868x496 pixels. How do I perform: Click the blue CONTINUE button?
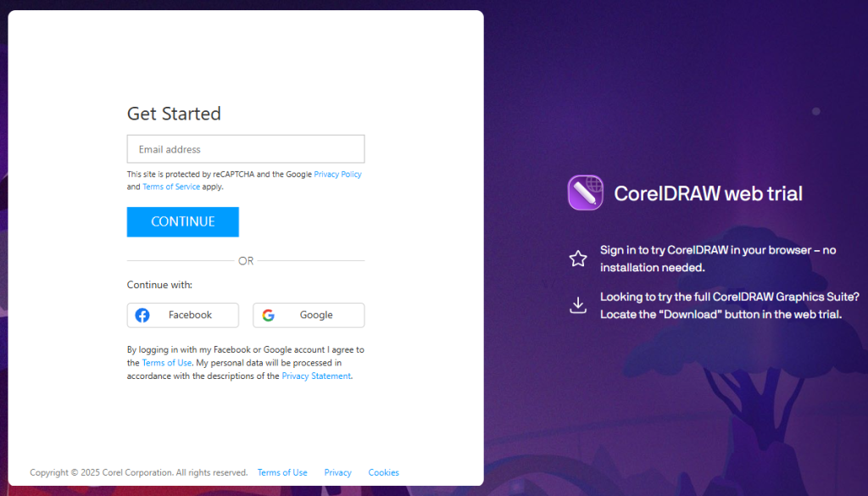[x=183, y=222]
